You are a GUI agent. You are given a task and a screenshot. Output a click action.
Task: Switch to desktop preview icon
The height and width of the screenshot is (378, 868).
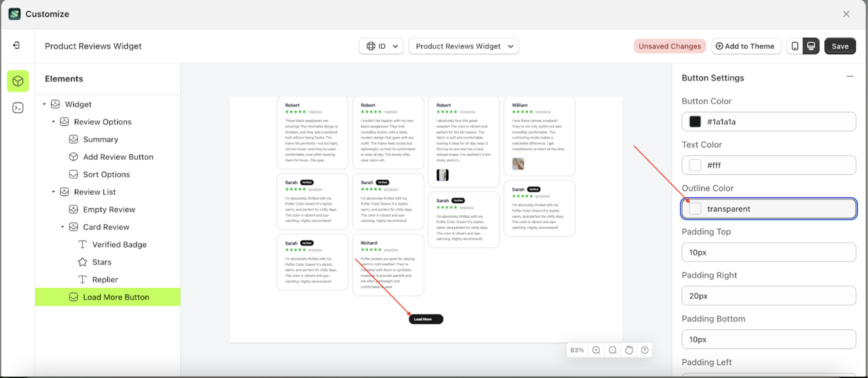(811, 46)
